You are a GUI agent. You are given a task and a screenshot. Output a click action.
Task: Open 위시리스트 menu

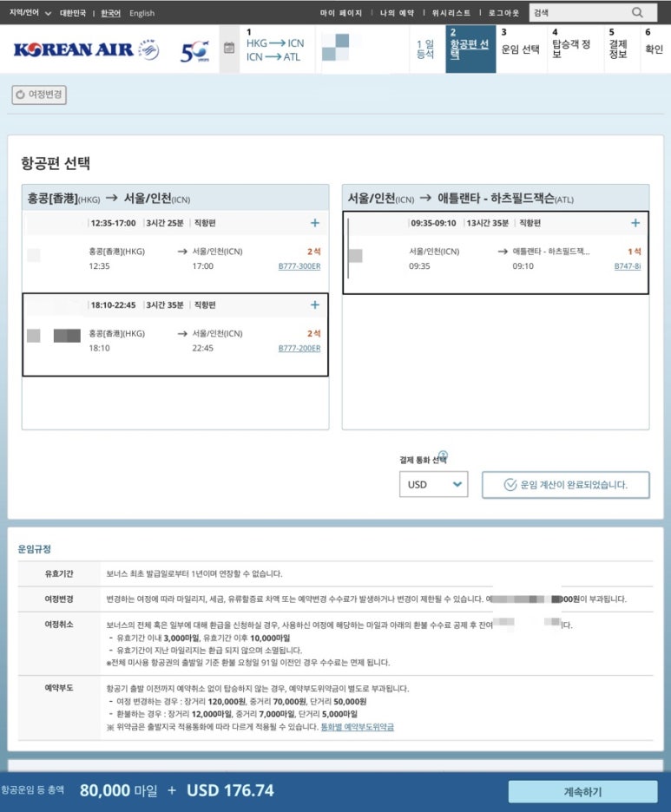(x=451, y=13)
